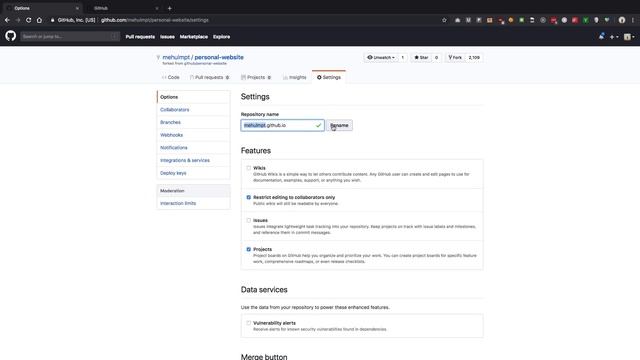Click the Data services heading

tap(264, 289)
